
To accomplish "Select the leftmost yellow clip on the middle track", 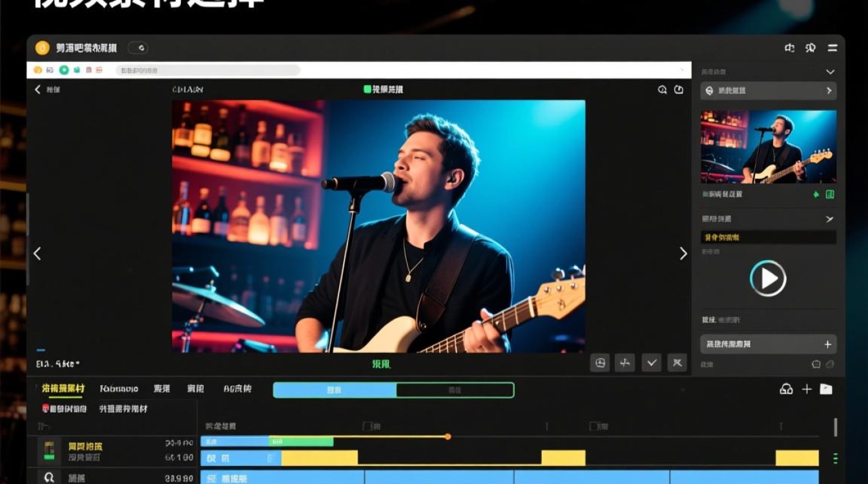I will [319, 458].
